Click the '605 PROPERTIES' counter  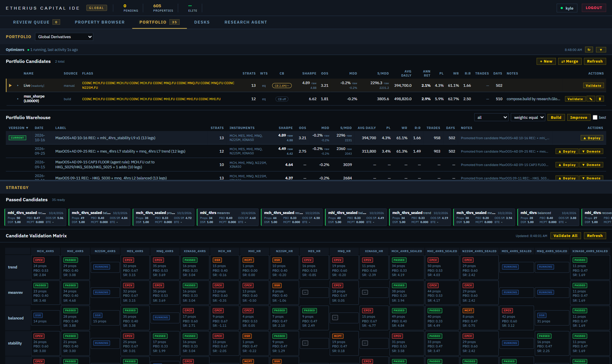163,8
